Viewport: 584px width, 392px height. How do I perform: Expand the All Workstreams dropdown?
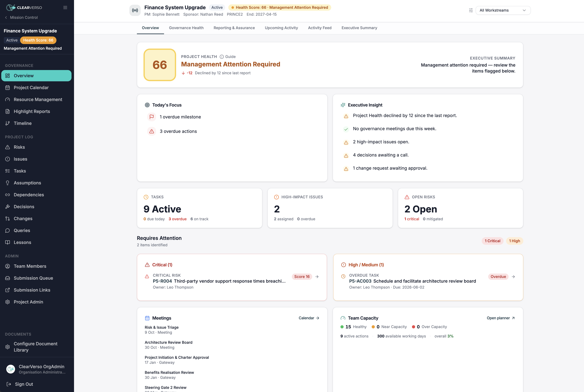click(x=503, y=10)
